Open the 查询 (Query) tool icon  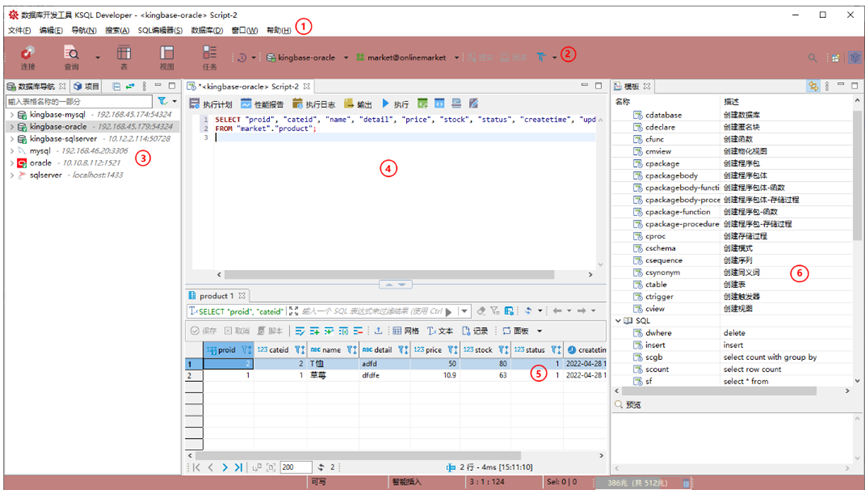tap(72, 56)
